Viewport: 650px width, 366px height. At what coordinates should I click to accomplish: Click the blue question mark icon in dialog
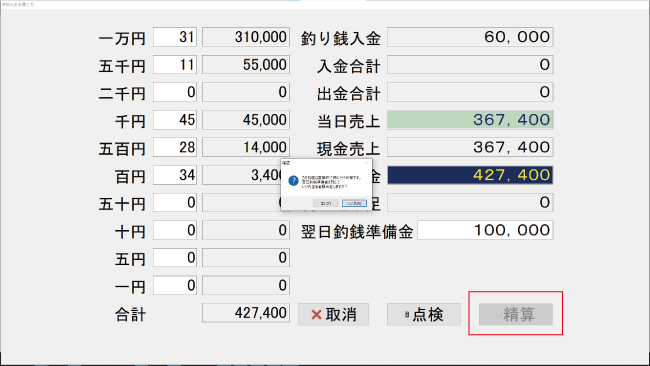[293, 181]
